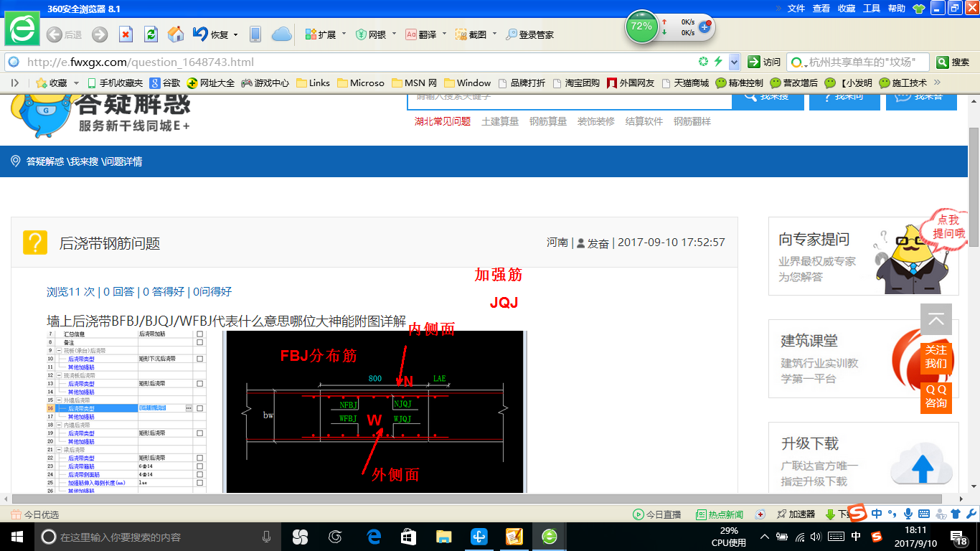This screenshot has width=980, height=551.
Task: Click the Windows Start button
Action: click(x=17, y=537)
